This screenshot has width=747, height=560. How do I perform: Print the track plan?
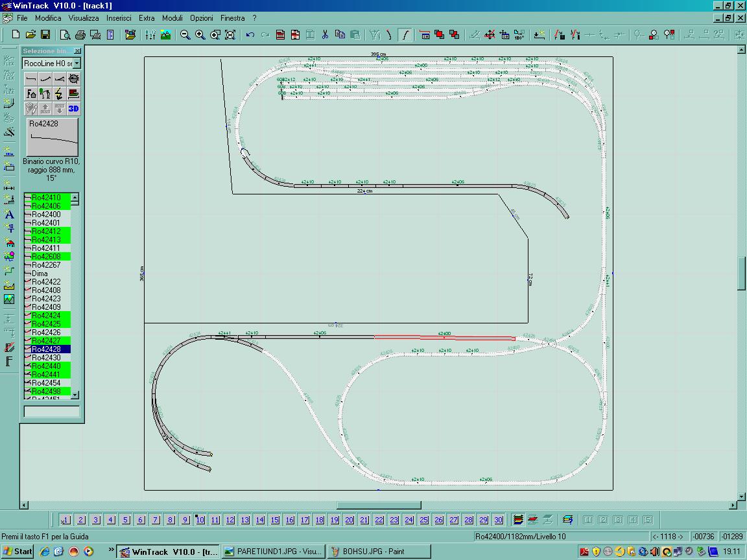click(x=80, y=35)
